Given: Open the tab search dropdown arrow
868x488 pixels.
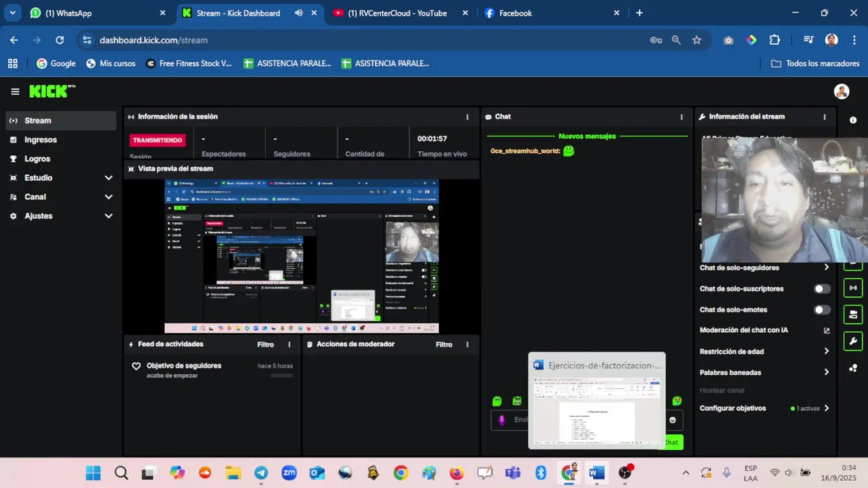Looking at the screenshot, I should pos(12,13).
